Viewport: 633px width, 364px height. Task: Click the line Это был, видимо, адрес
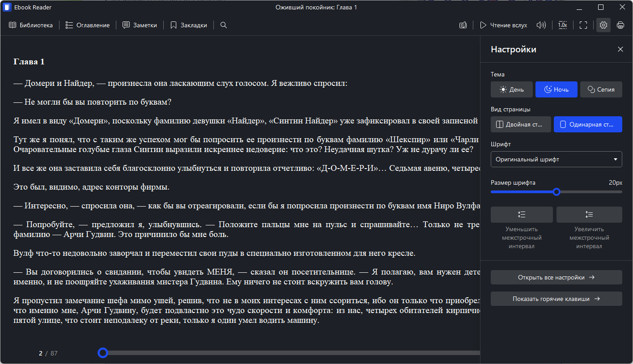point(91,187)
